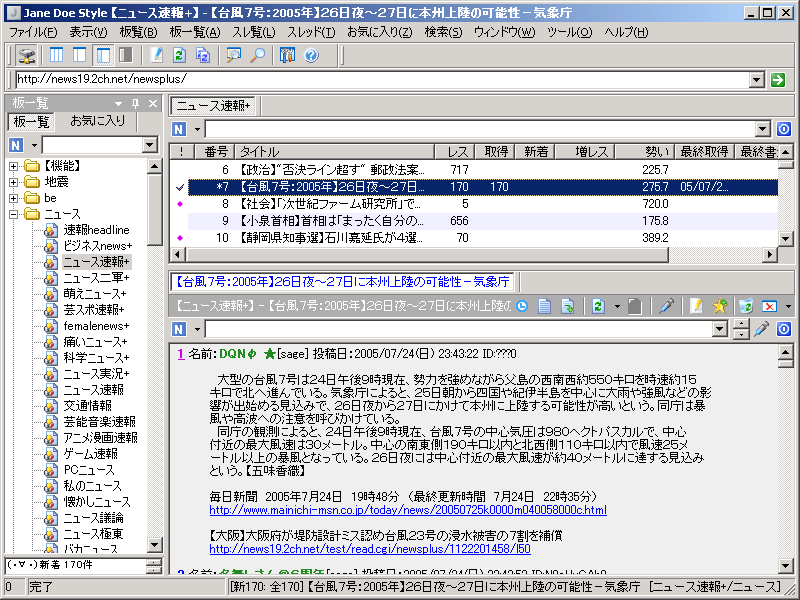The width and height of the screenshot is (800, 600).
Task: Pin the 板一覧 panel with pushpin icon
Action: click(135, 104)
